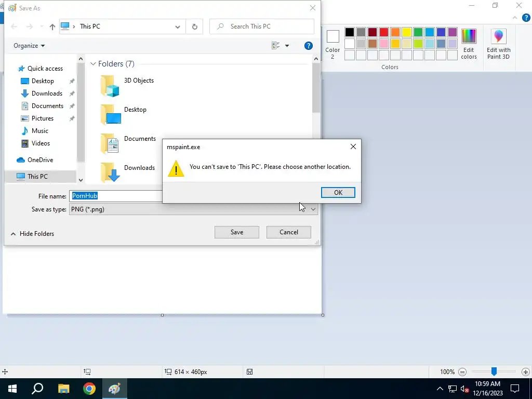Open the Organize menu

click(29, 46)
